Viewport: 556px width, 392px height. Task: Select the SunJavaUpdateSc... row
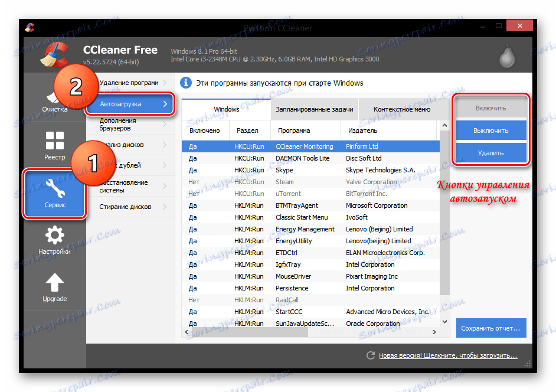310,324
